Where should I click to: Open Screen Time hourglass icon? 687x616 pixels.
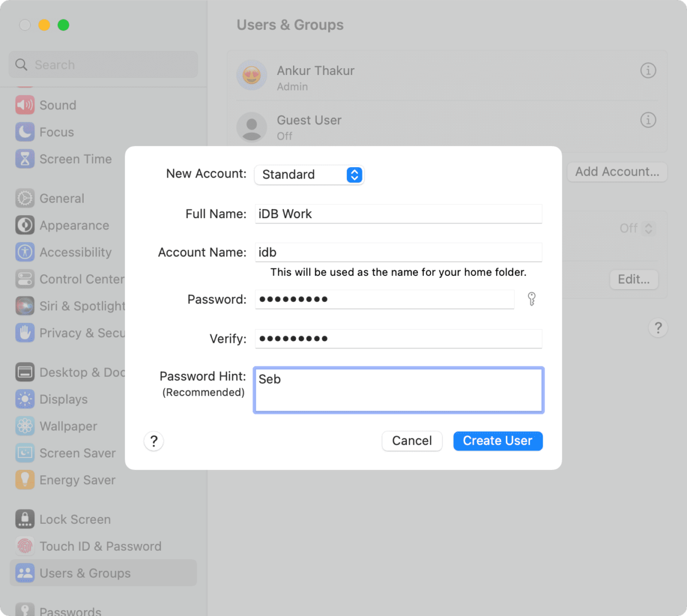[25, 159]
